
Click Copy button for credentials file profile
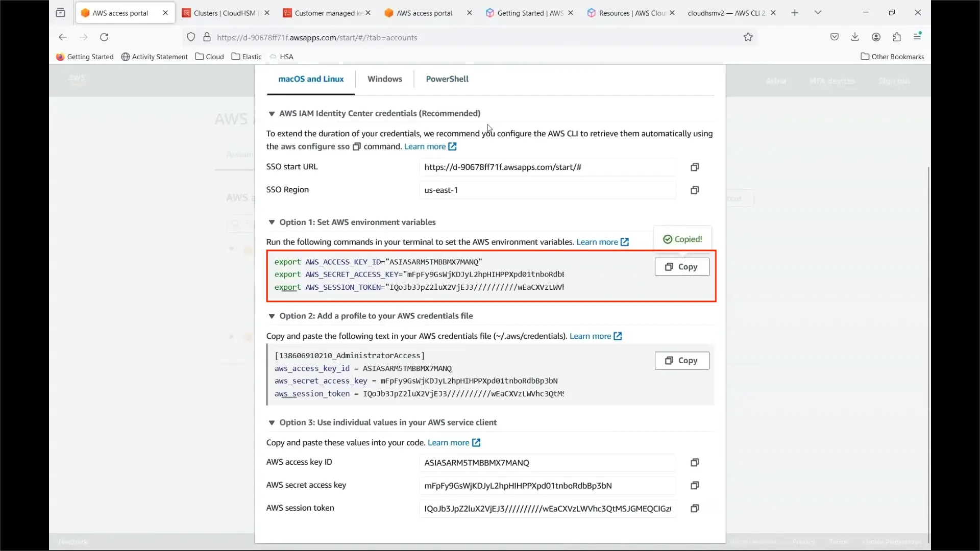pos(681,361)
